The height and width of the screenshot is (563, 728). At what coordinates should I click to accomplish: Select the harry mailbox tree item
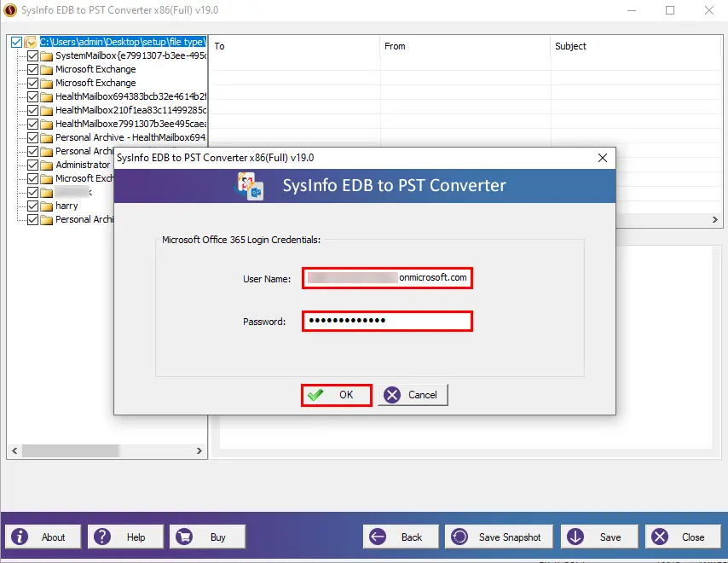tap(66, 206)
